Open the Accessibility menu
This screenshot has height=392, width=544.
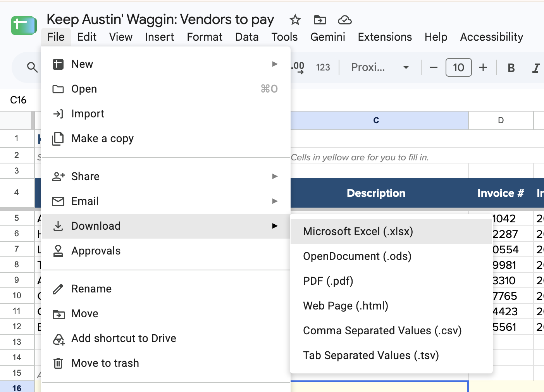point(492,37)
